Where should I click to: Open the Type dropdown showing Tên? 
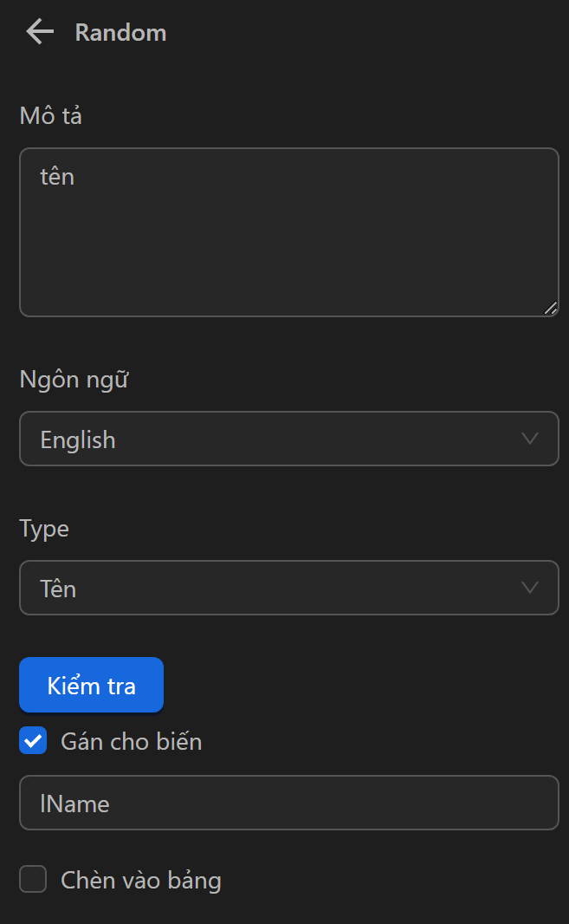(x=289, y=588)
